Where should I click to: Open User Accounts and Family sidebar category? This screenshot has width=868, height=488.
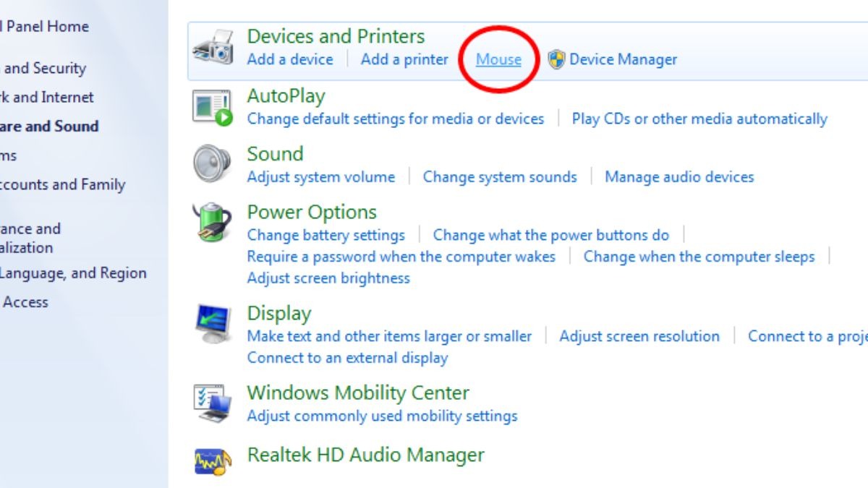tap(62, 184)
